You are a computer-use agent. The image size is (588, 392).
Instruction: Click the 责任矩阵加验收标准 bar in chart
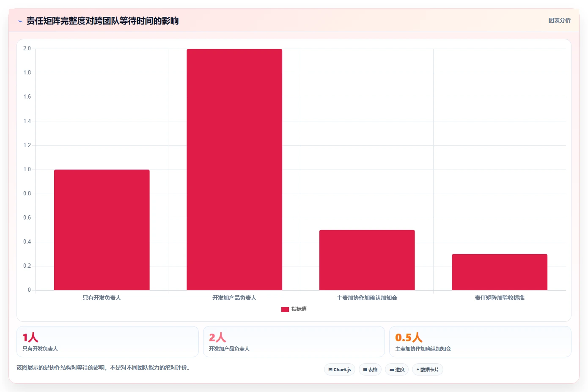coord(500,272)
